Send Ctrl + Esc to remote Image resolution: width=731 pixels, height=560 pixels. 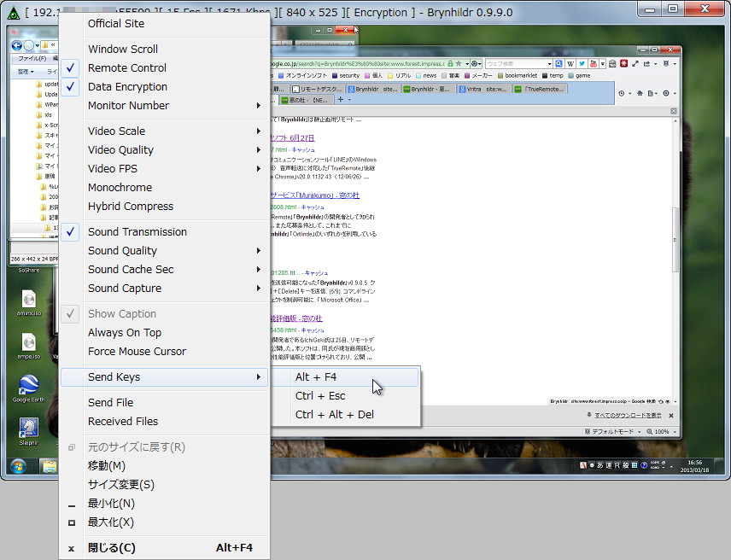pos(346,395)
